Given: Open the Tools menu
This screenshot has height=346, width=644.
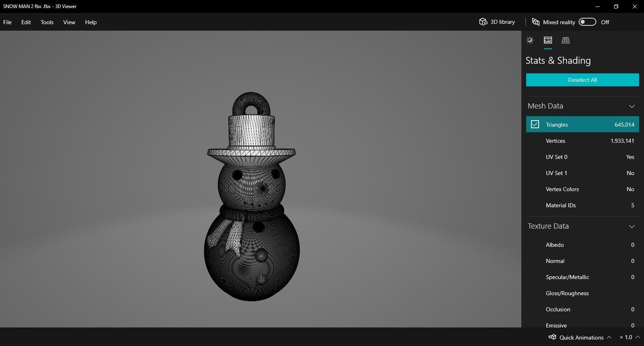Looking at the screenshot, I should coord(47,22).
